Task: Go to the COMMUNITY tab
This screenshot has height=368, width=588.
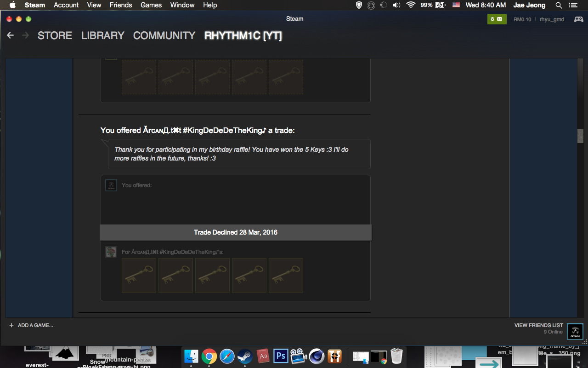Action: 164,35
